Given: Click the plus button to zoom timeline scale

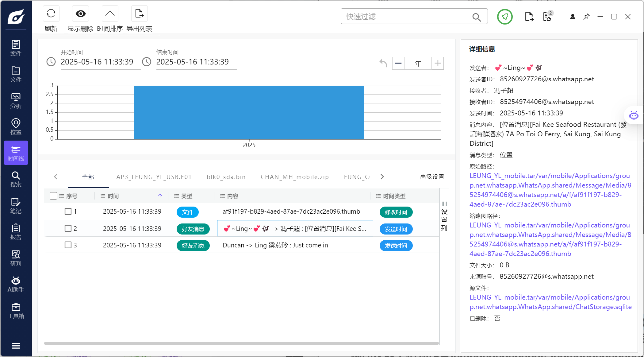Looking at the screenshot, I should point(438,63).
